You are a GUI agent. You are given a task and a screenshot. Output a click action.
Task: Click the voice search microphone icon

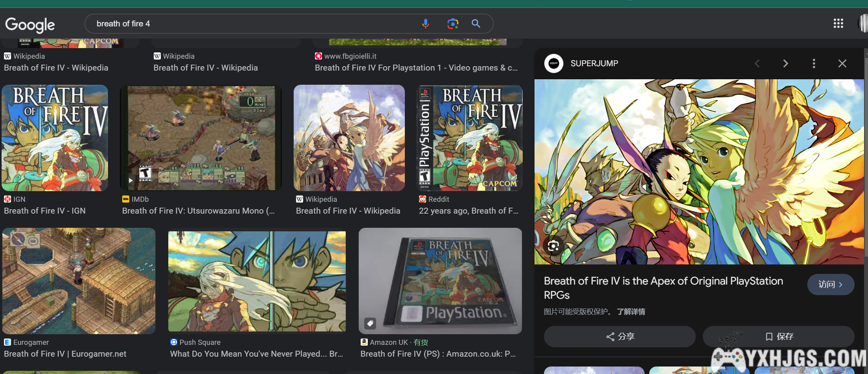(x=425, y=24)
